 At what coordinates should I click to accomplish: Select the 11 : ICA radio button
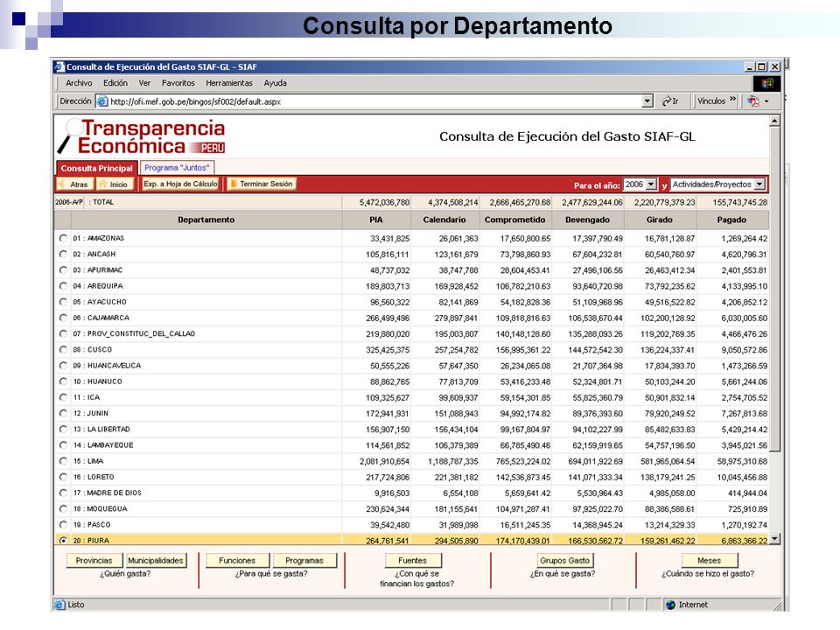tap(63, 397)
